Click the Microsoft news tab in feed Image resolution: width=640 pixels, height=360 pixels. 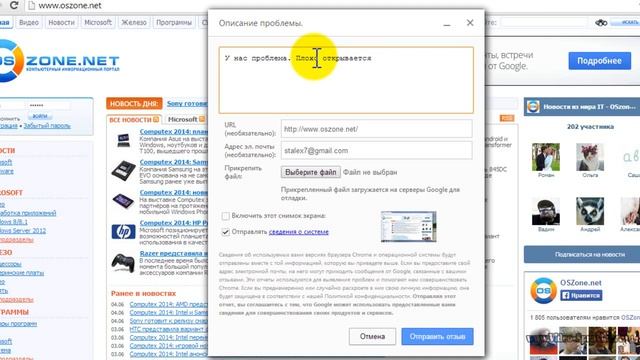click(x=182, y=119)
